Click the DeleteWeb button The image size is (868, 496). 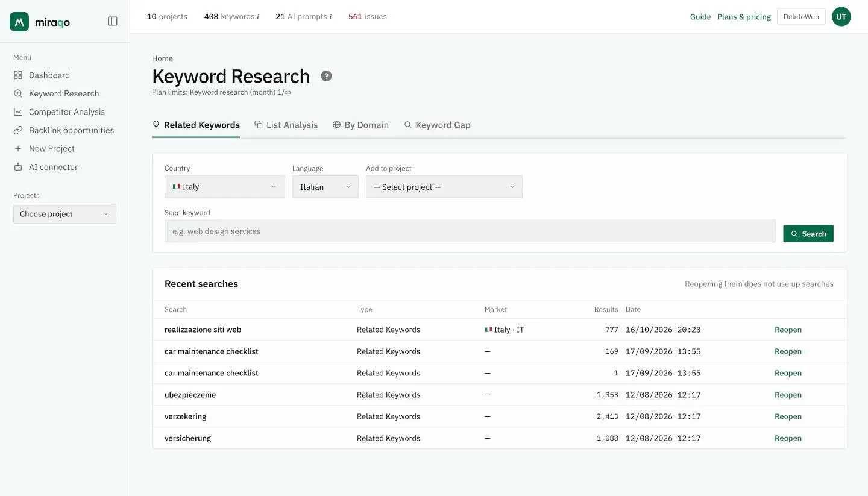801,17
